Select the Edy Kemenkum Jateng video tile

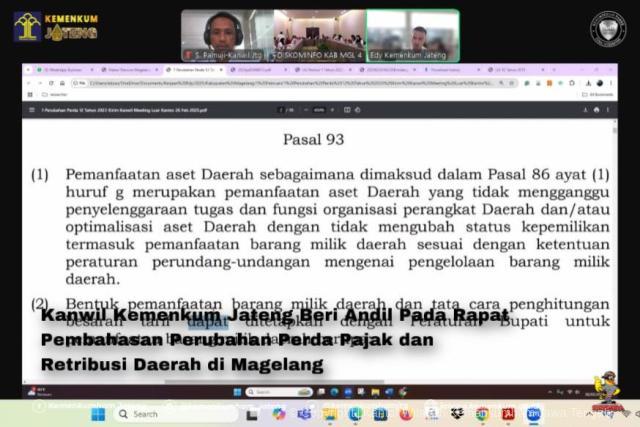pos(412,35)
